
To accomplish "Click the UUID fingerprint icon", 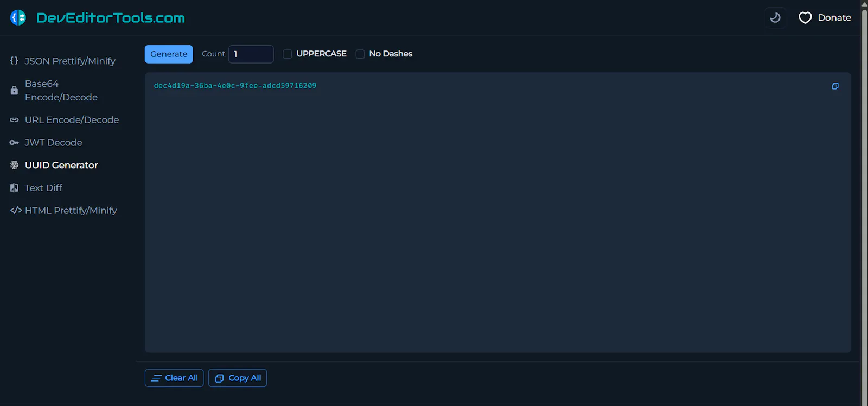I will pyautogui.click(x=14, y=165).
